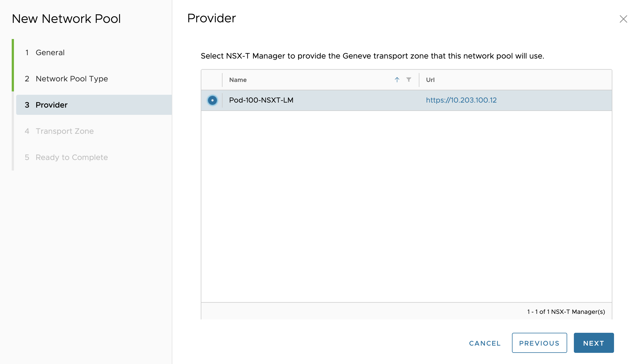
Task: Click the sort arrow in Name column
Action: click(397, 80)
